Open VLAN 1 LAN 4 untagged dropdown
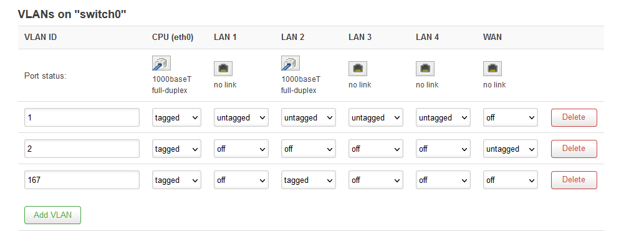The width and height of the screenshot is (644, 231). 443,117
